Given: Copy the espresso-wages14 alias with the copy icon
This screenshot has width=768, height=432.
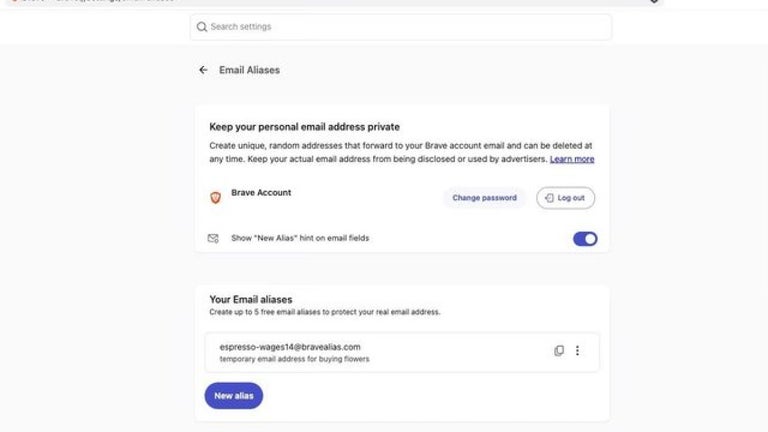Looking at the screenshot, I should point(559,351).
